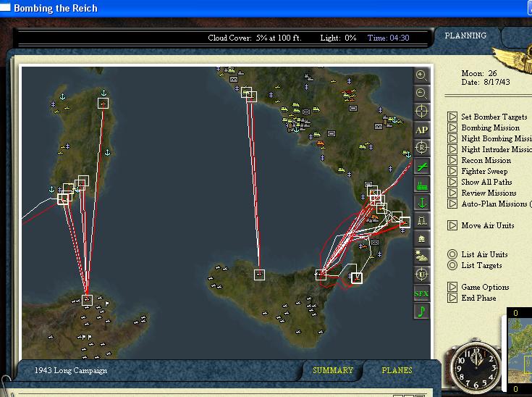532x397 pixels.
Task: Click the Moon: 26 text
Action: point(478,73)
